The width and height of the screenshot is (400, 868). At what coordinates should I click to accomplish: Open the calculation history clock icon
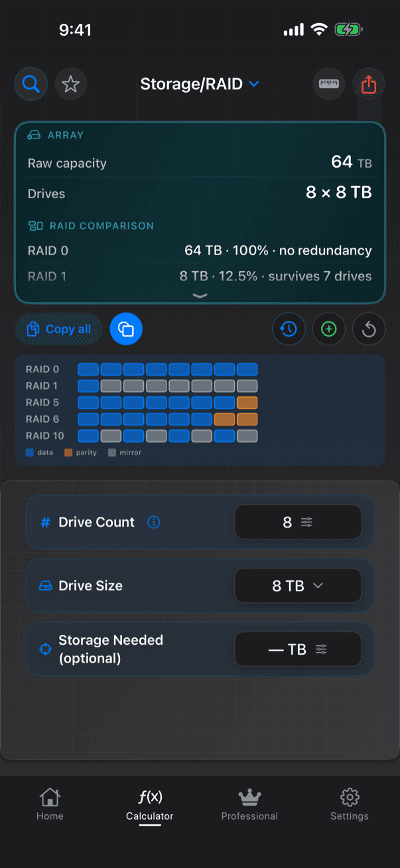[x=289, y=329]
